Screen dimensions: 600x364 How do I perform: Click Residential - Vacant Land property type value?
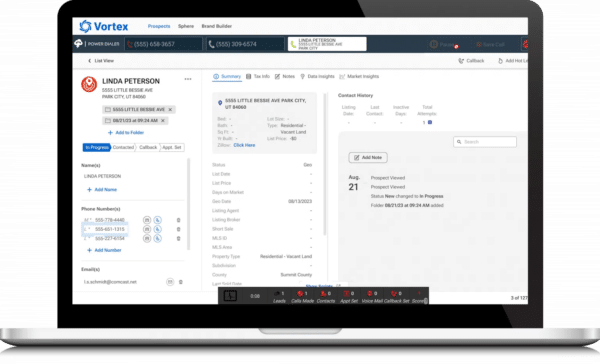coord(286,256)
